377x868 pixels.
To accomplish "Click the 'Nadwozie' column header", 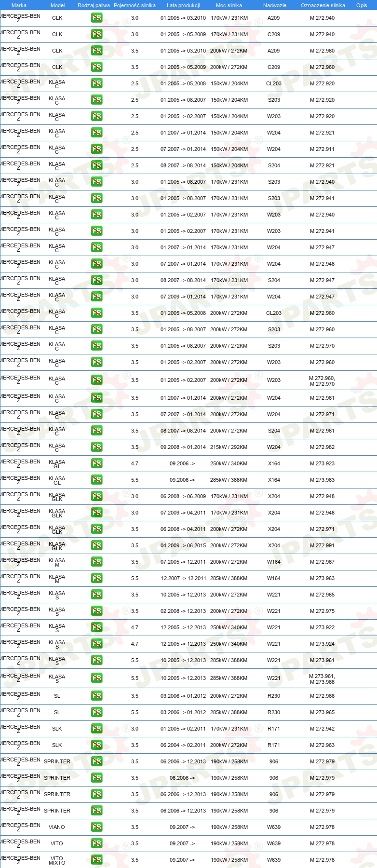I will coord(274,5).
